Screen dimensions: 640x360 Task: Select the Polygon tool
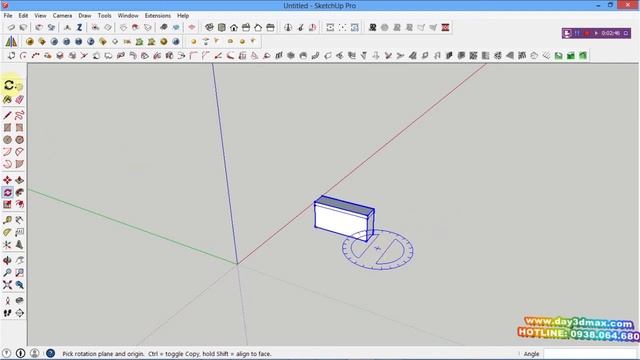coord(19,140)
